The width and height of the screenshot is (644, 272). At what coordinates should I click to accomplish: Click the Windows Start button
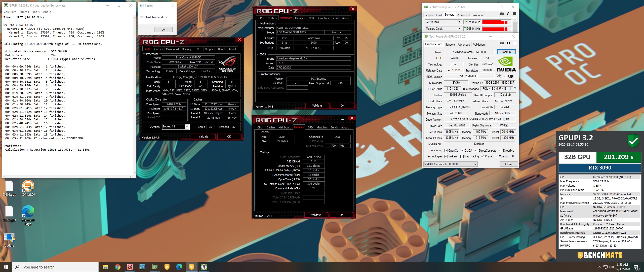6,267
